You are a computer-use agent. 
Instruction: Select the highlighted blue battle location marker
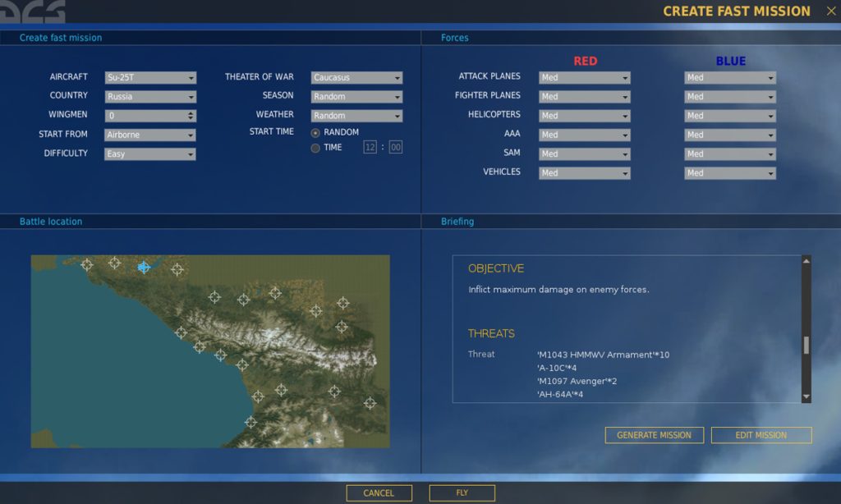[144, 267]
